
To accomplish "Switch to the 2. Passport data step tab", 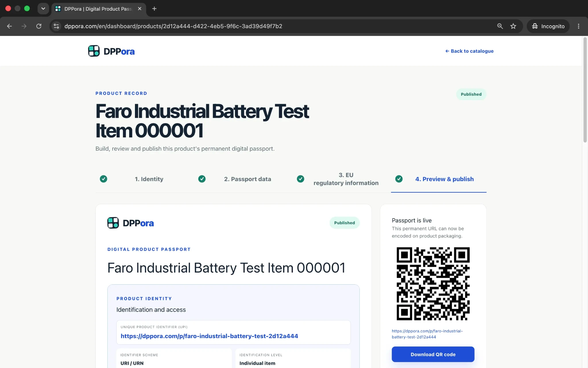I will (x=247, y=179).
